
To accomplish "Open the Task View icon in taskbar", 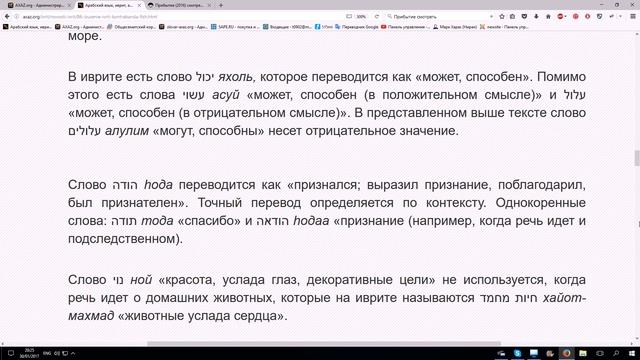I will coord(600,353).
